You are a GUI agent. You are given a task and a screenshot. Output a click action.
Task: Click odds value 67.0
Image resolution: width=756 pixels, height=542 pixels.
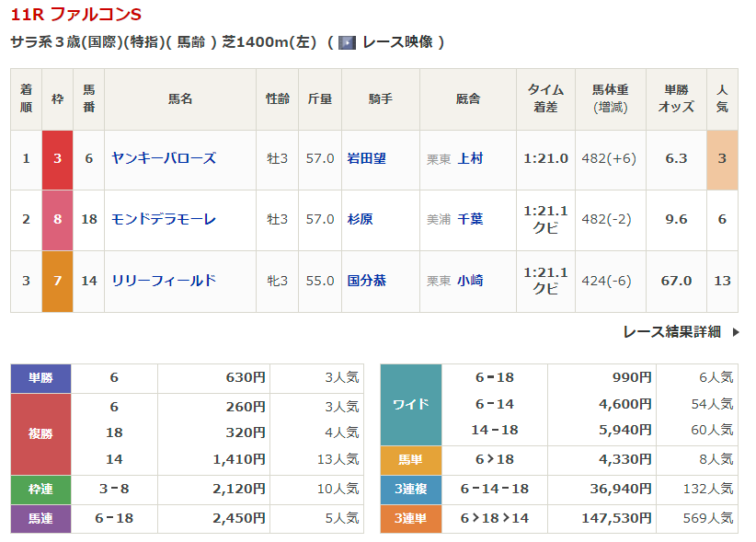tap(676, 281)
